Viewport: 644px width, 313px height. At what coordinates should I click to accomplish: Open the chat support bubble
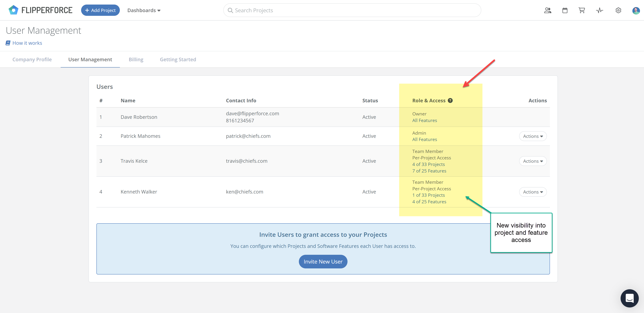630,298
